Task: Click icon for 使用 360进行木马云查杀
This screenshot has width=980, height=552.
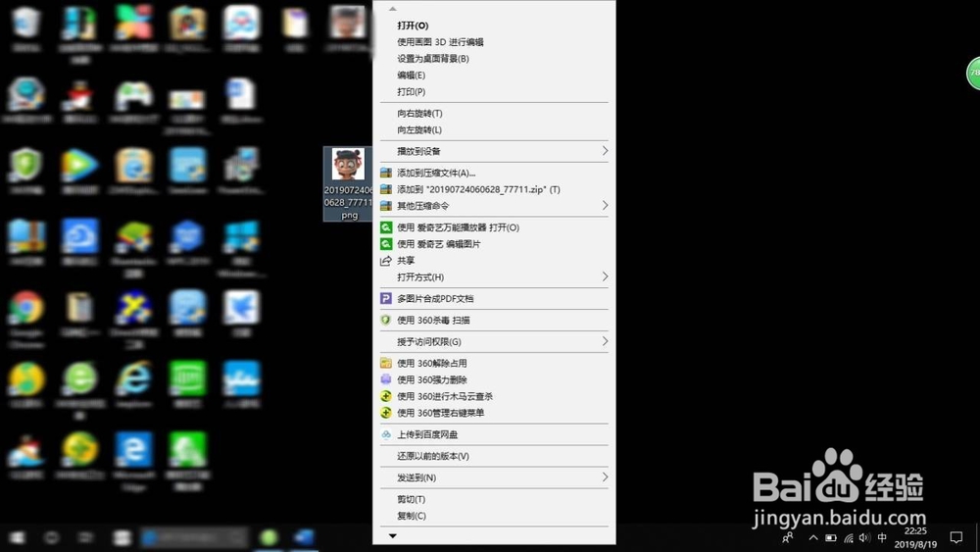Action: [386, 396]
